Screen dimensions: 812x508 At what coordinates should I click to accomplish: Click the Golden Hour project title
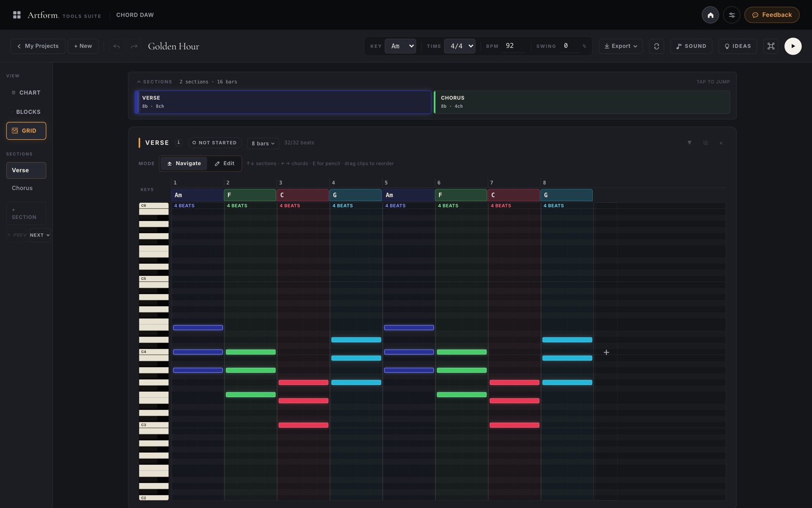click(174, 46)
